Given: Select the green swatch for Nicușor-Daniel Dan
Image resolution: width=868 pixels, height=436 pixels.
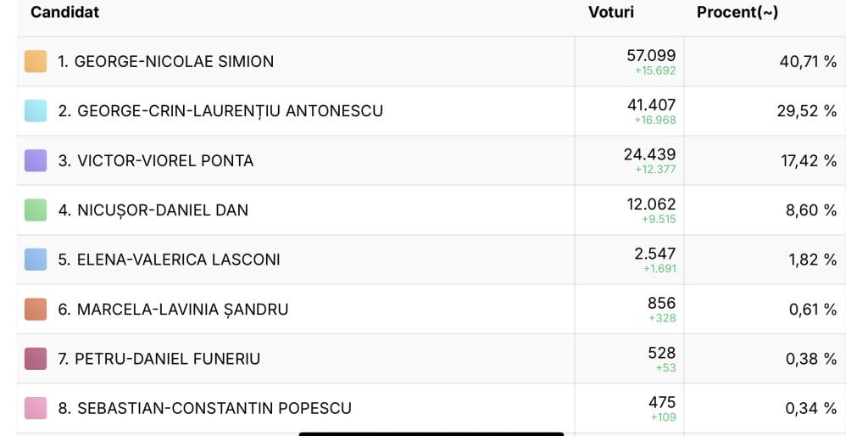Looking at the screenshot, I should click(36, 210).
